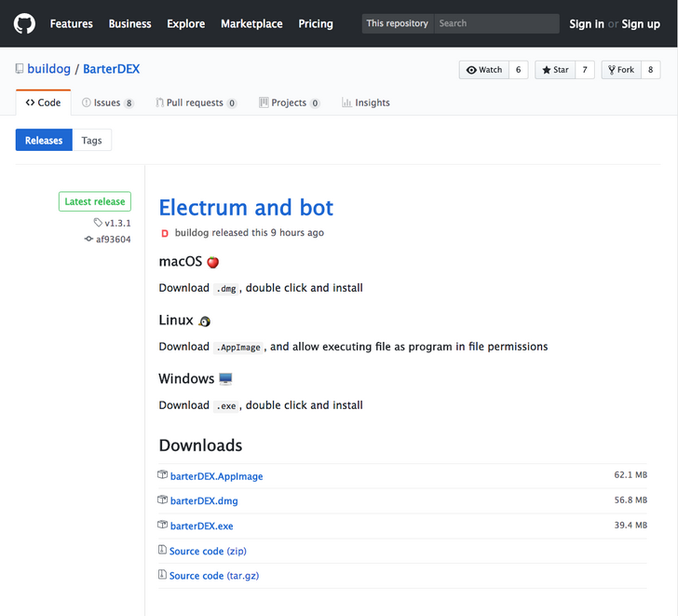This screenshot has height=616, width=678.
Task: Star the repository using the Star button
Action: (x=555, y=70)
